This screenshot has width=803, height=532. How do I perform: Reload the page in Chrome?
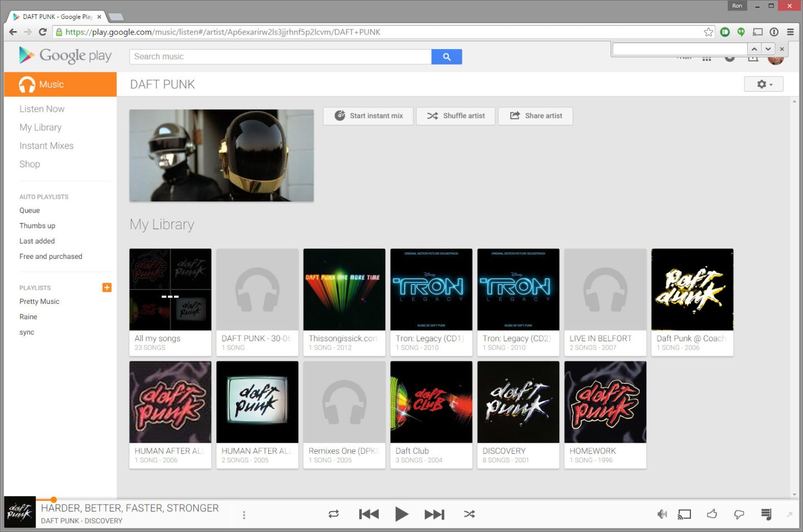click(42, 32)
